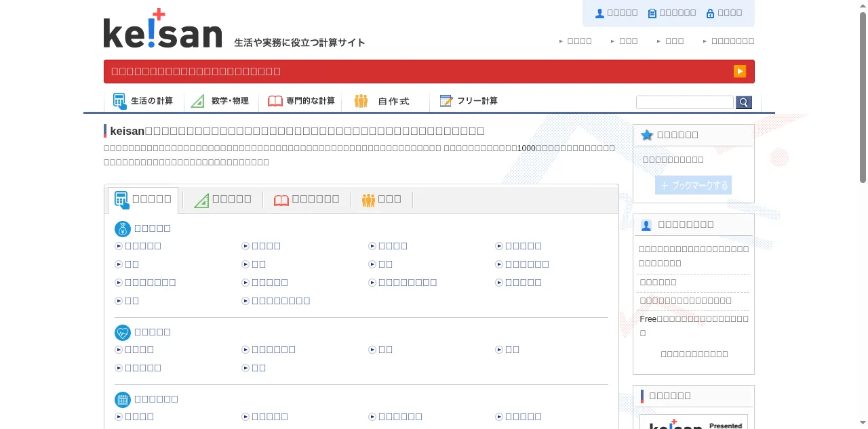Click the magnifier search button
The image size is (868, 429).
(x=744, y=102)
